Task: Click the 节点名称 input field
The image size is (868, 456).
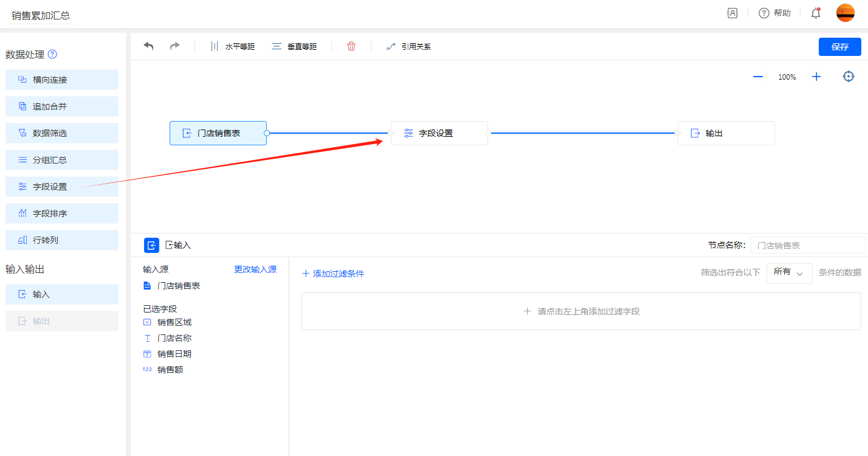Action: click(x=807, y=245)
